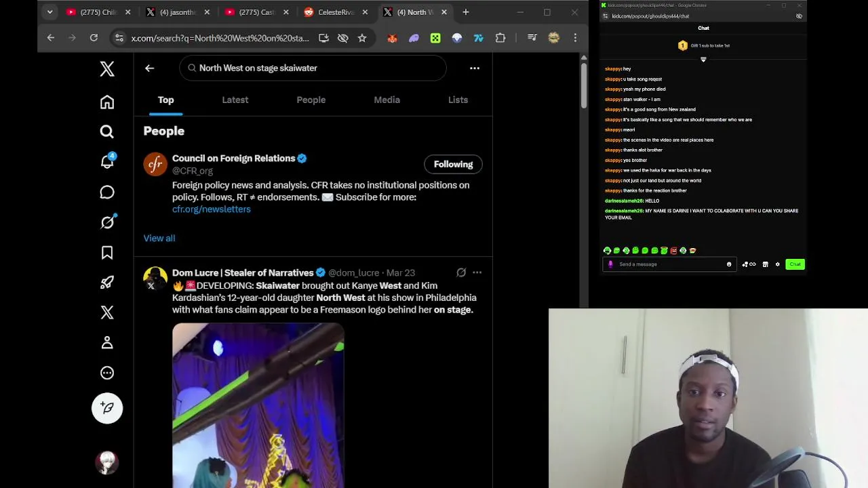Image resolution: width=868 pixels, height=488 pixels.
Task: Open site info control in X address bar
Action: click(x=119, y=39)
